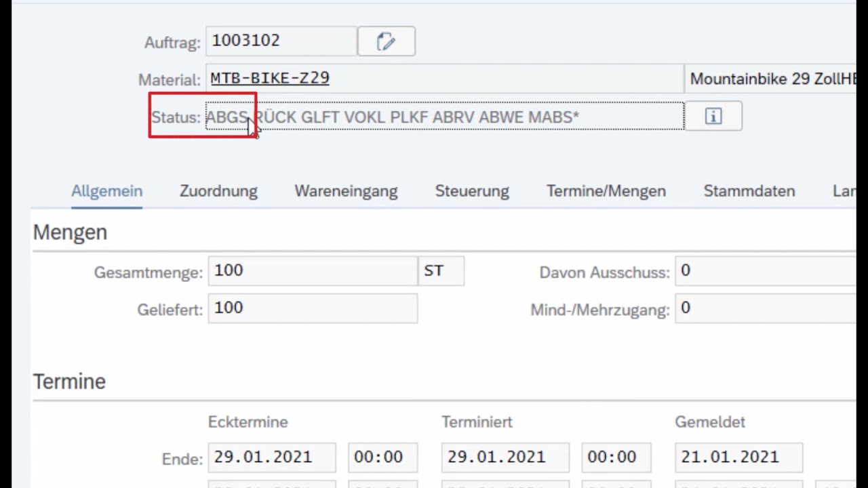
Task: Click the Davon Ausschuss value field
Action: point(766,271)
